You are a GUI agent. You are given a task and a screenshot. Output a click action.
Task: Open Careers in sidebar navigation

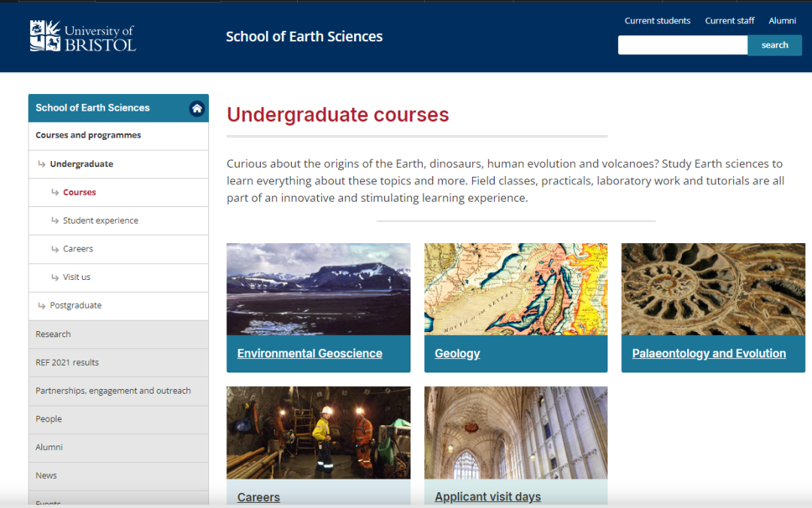pos(119,249)
